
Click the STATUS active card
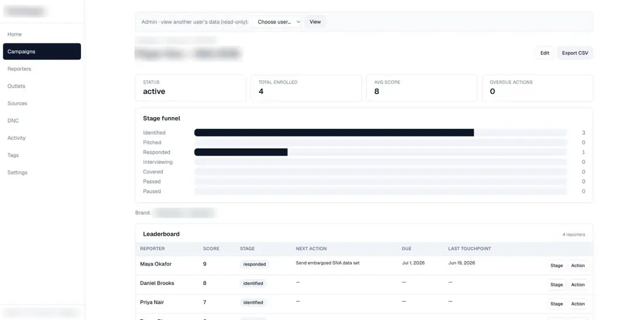point(191,88)
